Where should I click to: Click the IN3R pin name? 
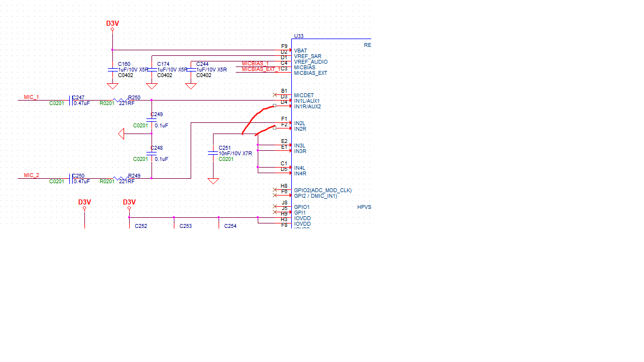[300, 151]
